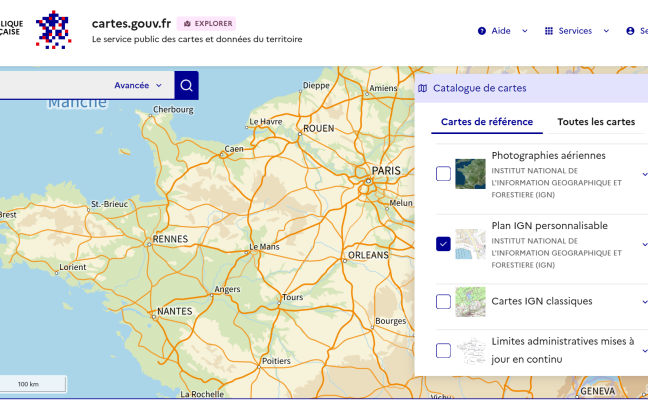The height and width of the screenshot is (400, 648).
Task: Enable the Photographies aériennes layer checkbox
Action: click(443, 174)
